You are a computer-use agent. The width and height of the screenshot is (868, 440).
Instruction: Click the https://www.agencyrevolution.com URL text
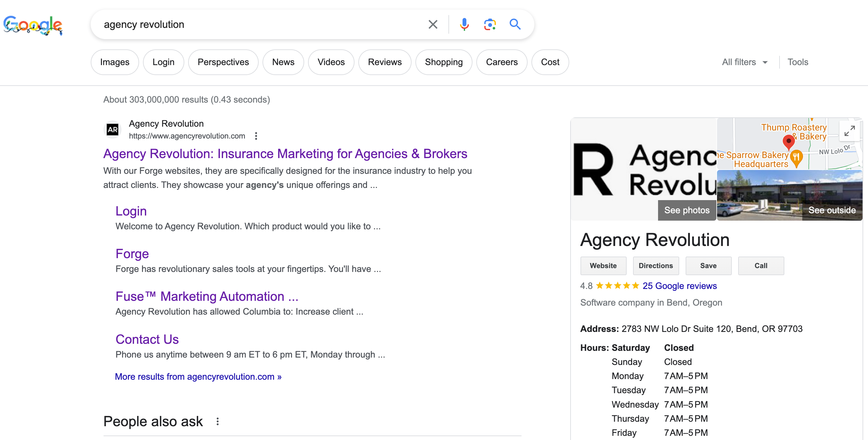[187, 136]
